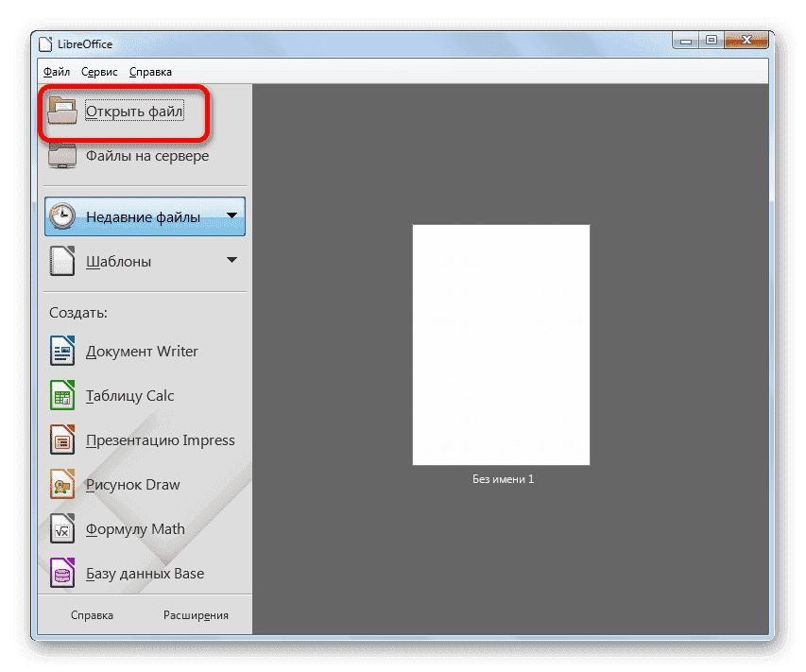Click the open folder icon beside Открыть файл
Screen dimensions: 806x672
point(60,110)
